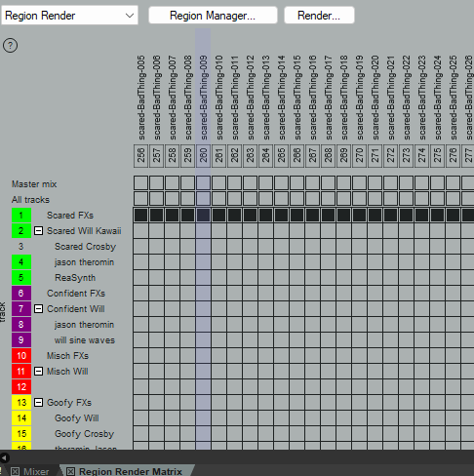474x476 pixels.
Task: Collapse the Confident Will folder
Action: click(38, 309)
